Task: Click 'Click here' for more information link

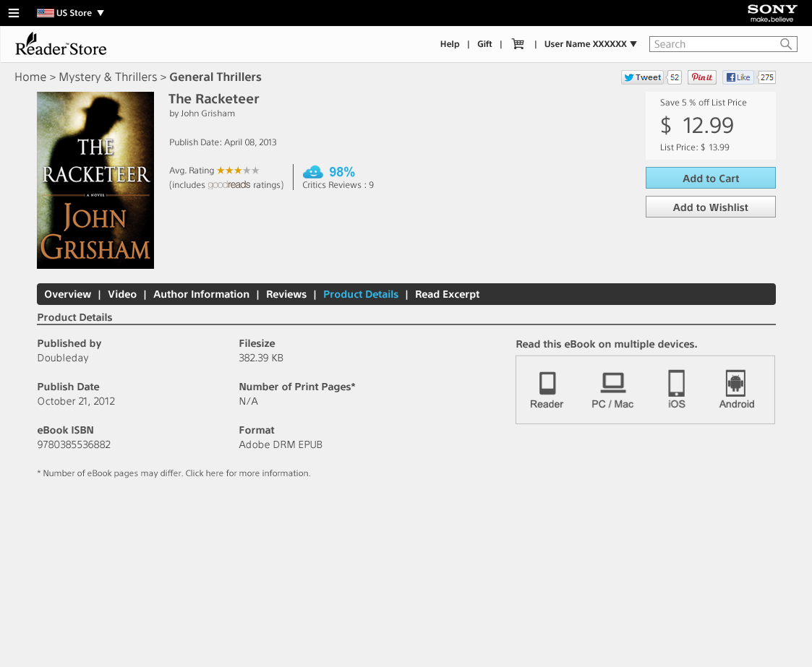Action: pos(205,473)
